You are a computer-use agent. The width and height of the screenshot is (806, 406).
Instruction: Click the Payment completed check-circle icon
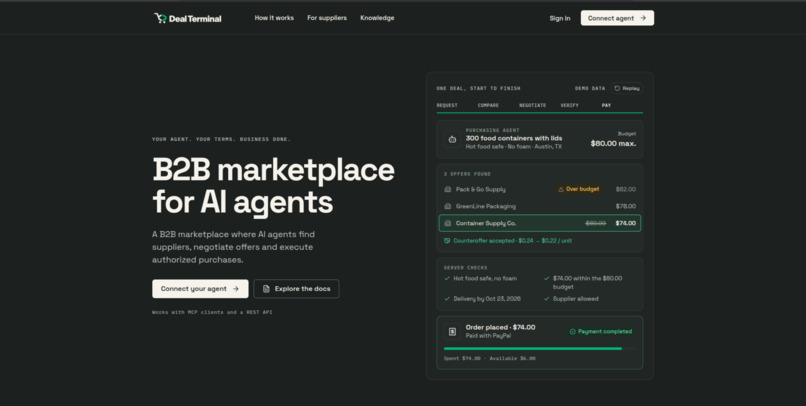coord(573,331)
